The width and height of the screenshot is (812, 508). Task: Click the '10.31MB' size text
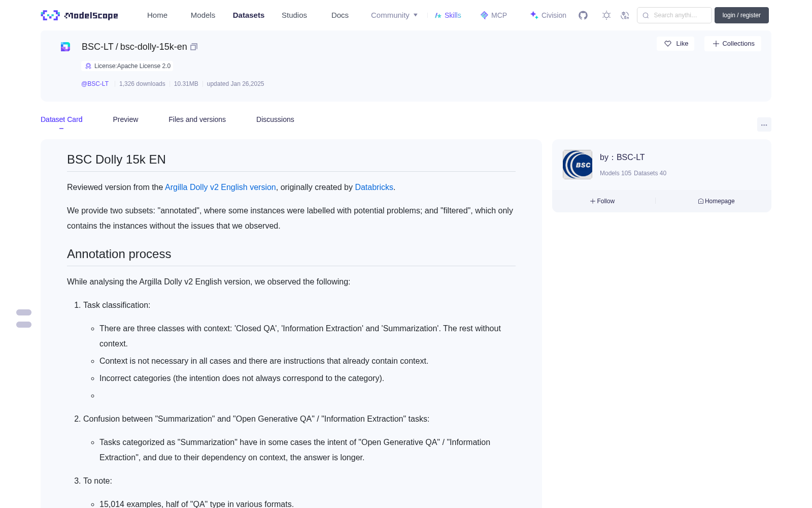(x=186, y=84)
